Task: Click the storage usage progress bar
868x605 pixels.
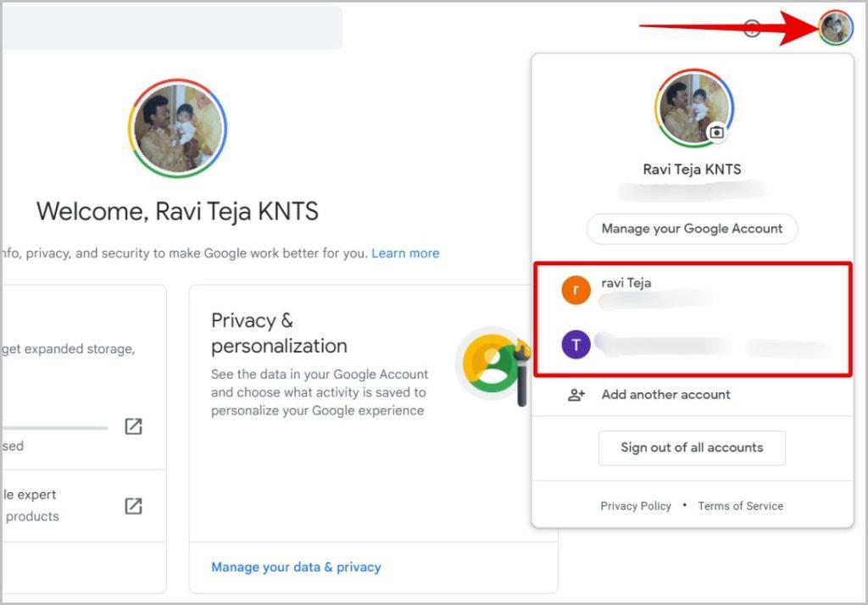Action: click(x=54, y=428)
